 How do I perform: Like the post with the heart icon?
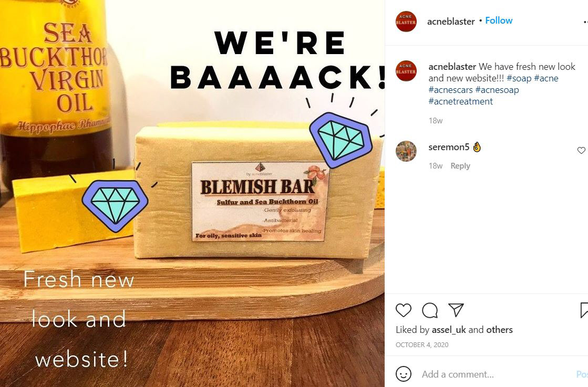(404, 310)
